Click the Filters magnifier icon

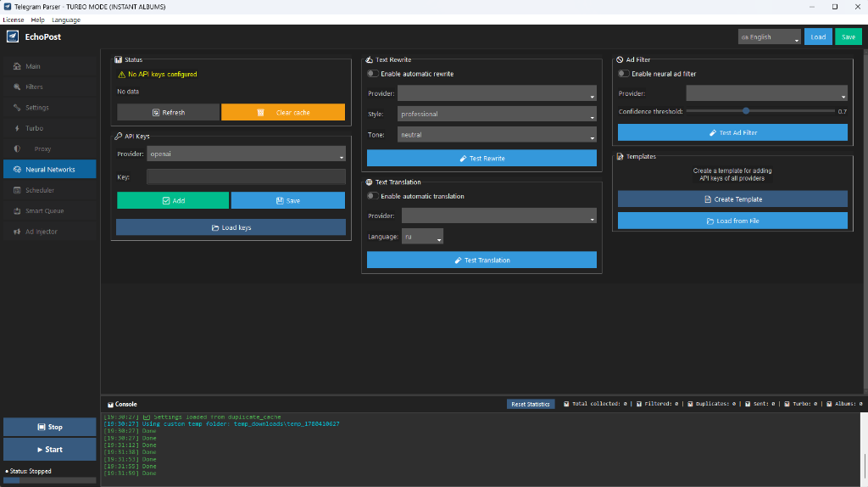pyautogui.click(x=17, y=87)
